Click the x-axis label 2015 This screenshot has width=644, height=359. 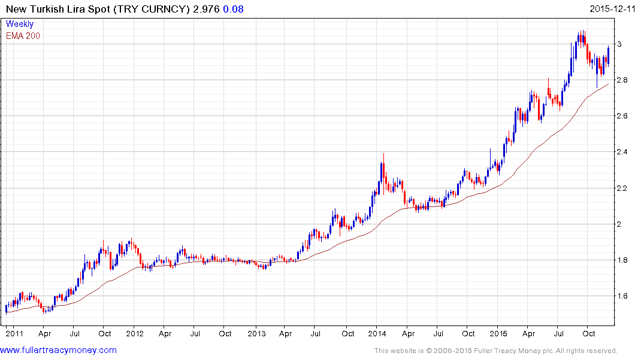[x=498, y=333]
